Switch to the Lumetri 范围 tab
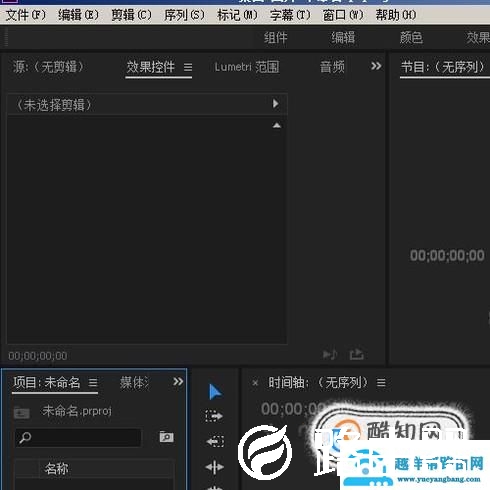Viewport: 490px width, 490px height. click(247, 67)
